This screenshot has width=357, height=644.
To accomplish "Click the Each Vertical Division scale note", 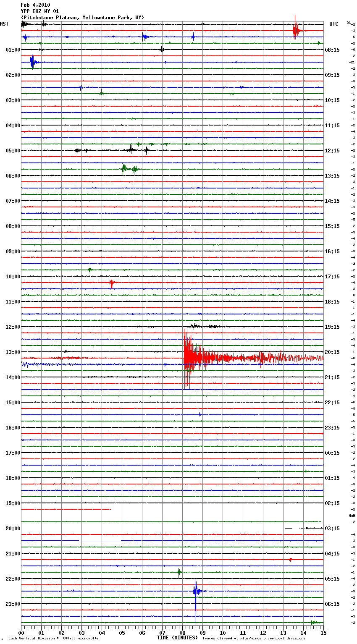I will tap(53, 638).
